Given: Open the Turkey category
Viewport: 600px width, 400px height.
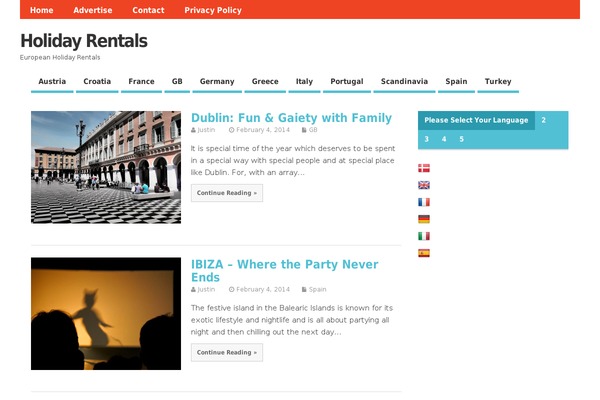Looking at the screenshot, I should pyautogui.click(x=498, y=82).
